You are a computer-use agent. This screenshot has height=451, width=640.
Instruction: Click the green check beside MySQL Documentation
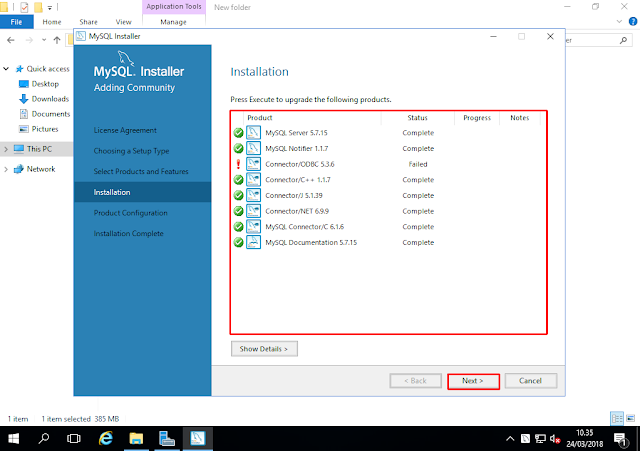(x=238, y=242)
